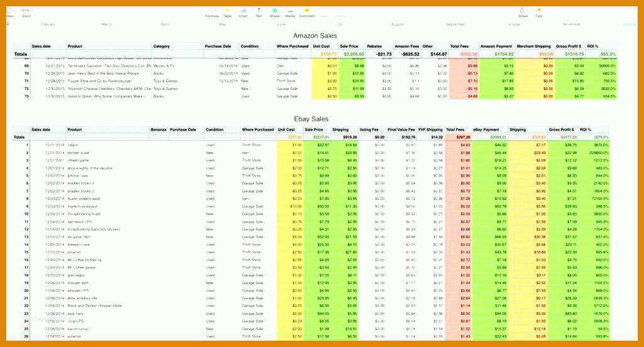
Task: Switch to the June sheet tab
Action: click(x=281, y=25)
